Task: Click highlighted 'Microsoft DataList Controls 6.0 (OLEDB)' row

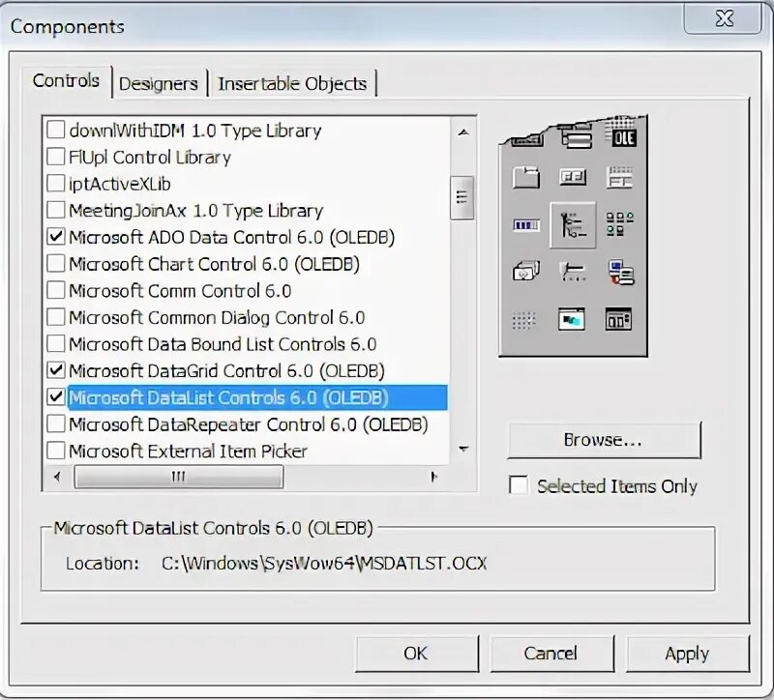Action: (x=257, y=397)
